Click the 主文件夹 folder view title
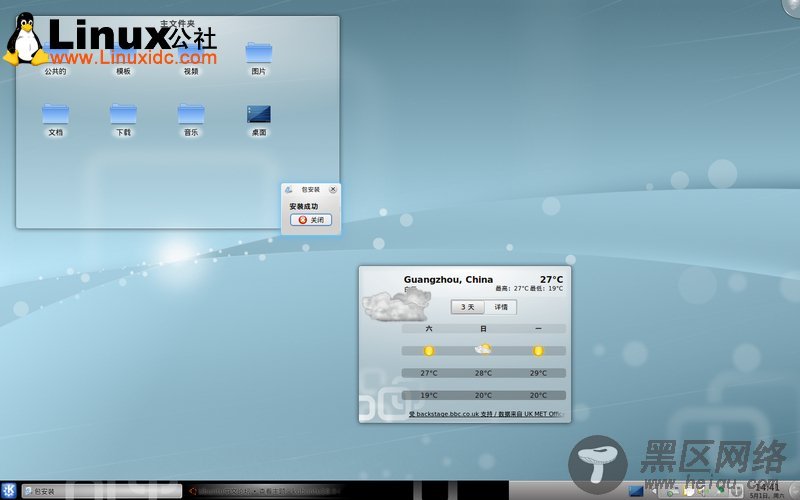 (177, 23)
